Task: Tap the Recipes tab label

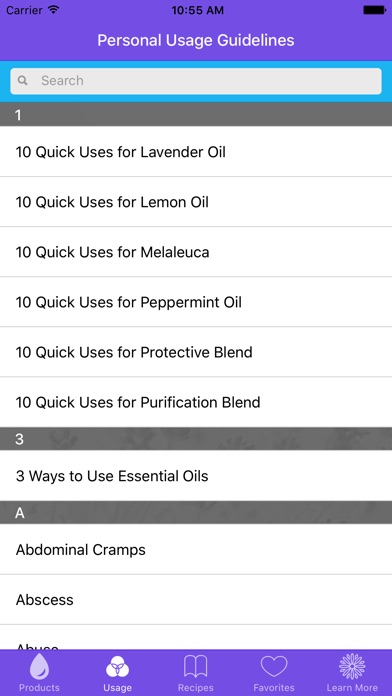Action: point(196,688)
